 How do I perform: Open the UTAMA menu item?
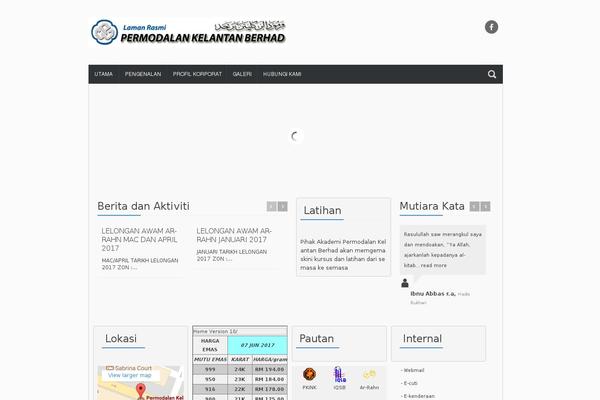[x=104, y=74]
